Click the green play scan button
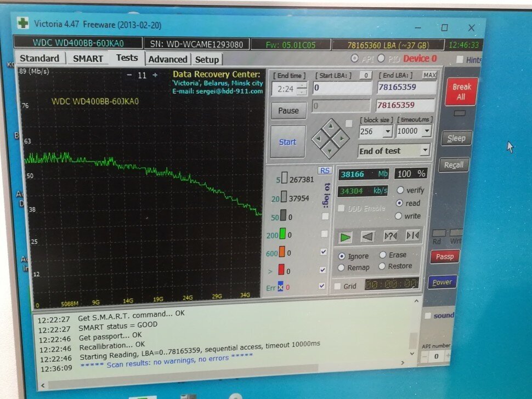Viewport: 532px width, 399px height. click(x=345, y=237)
